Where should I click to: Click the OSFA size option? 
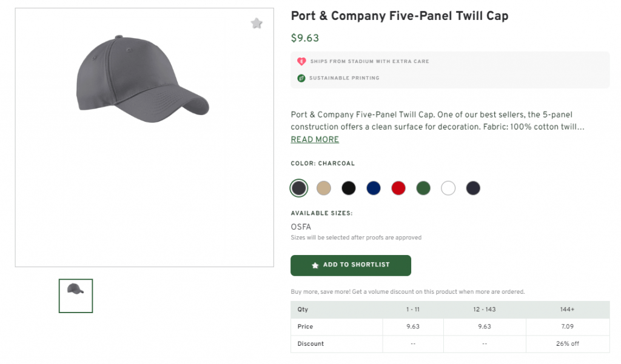pos(300,227)
